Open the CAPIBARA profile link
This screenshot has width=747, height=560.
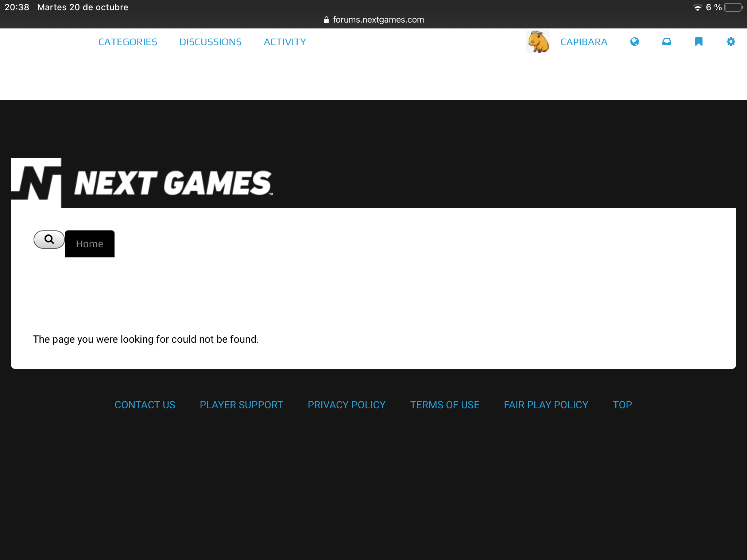[x=584, y=42]
